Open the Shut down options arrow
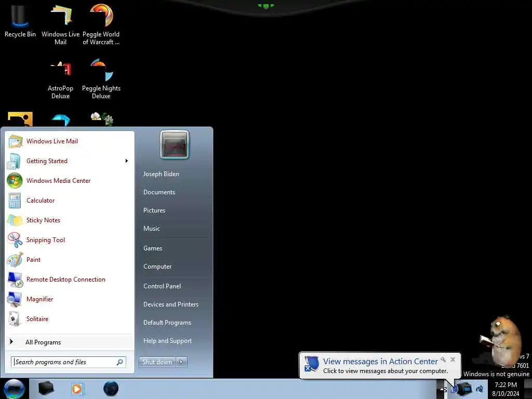532x399 pixels. click(181, 362)
